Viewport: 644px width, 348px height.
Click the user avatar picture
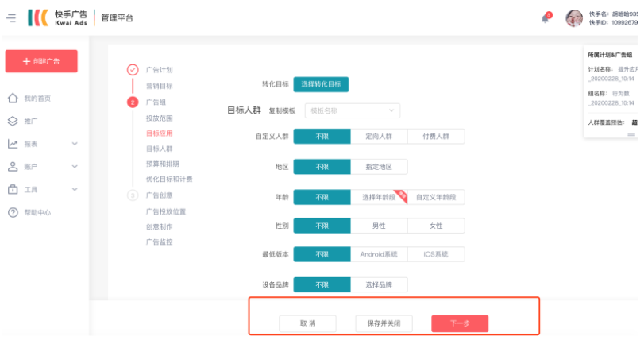[573, 18]
